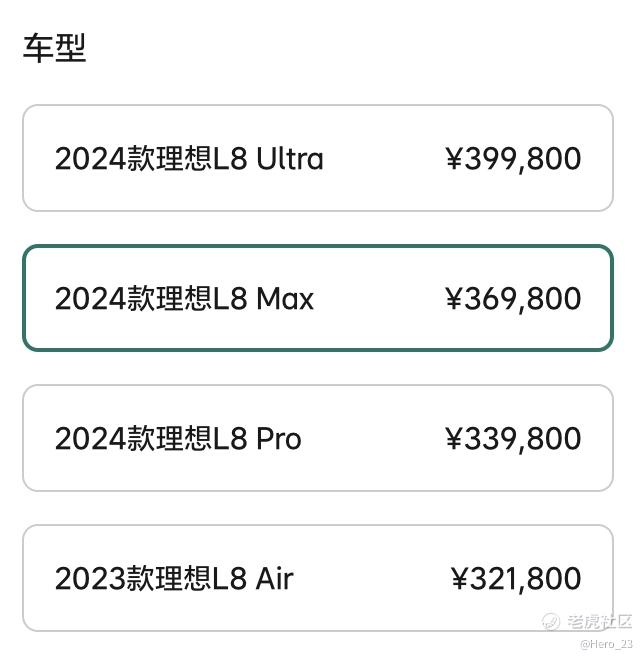Screen dimensions: 644x658
Task: Choose the 2024款理想L8 Max model card
Action: point(318,298)
